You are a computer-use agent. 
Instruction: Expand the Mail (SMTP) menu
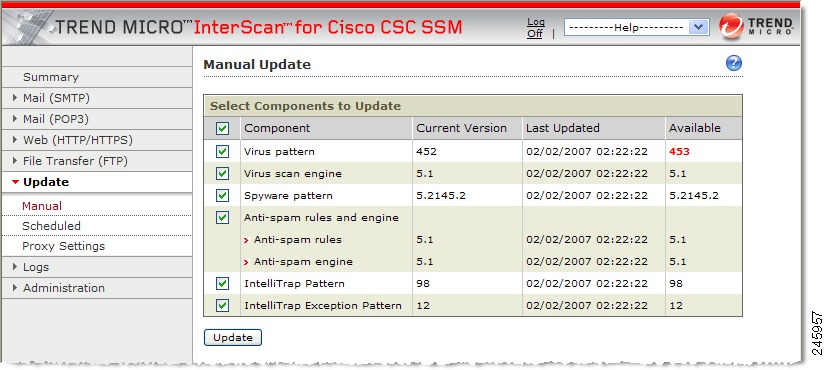click(x=96, y=98)
